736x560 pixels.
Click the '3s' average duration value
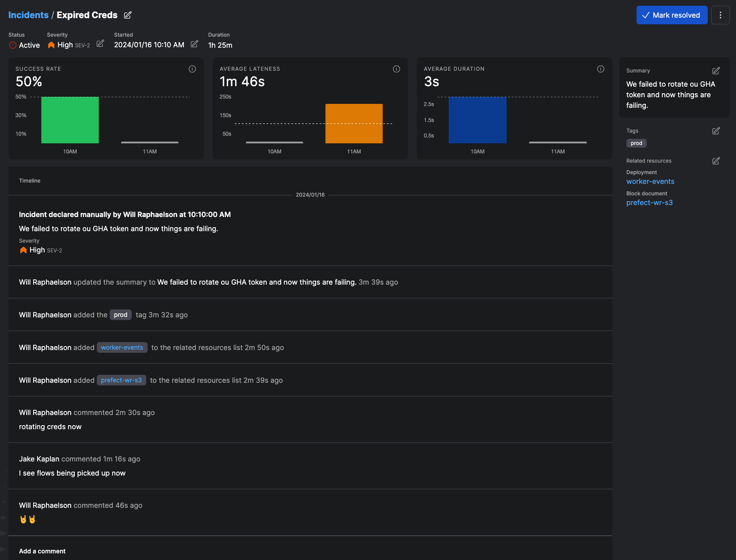click(431, 82)
